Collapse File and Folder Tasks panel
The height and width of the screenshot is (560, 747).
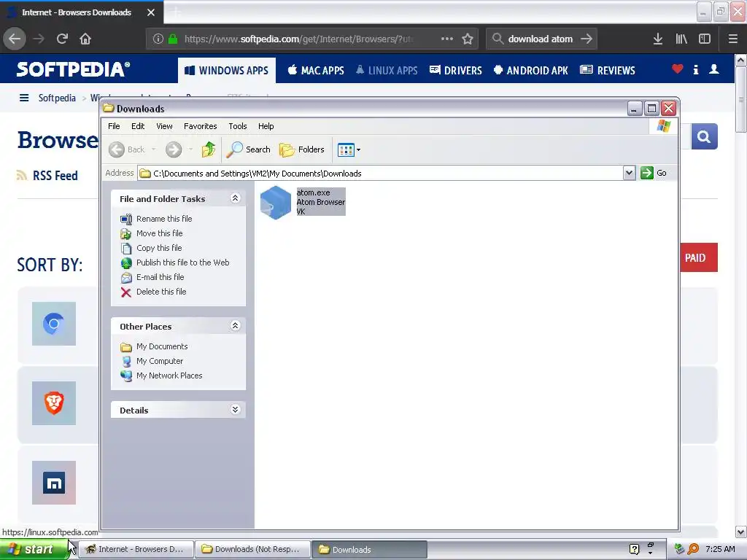coord(236,198)
